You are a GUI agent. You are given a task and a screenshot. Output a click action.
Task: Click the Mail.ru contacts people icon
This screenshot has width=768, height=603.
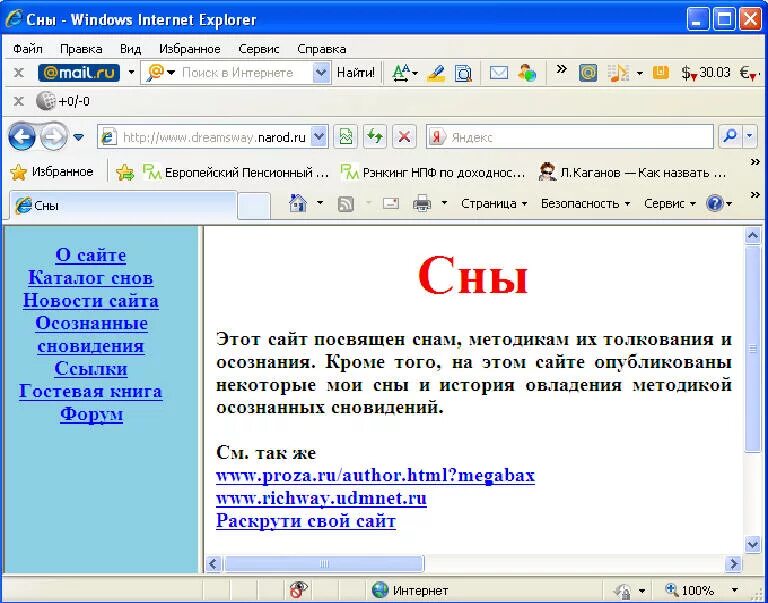coord(528,73)
